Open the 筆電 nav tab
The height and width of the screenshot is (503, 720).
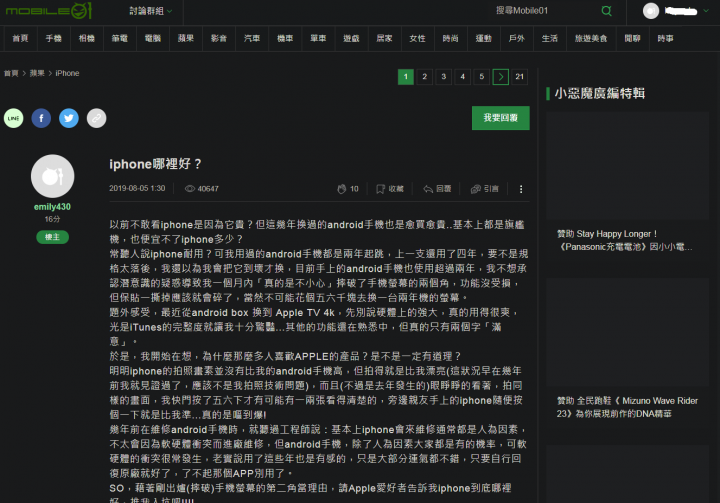pyautogui.click(x=119, y=38)
